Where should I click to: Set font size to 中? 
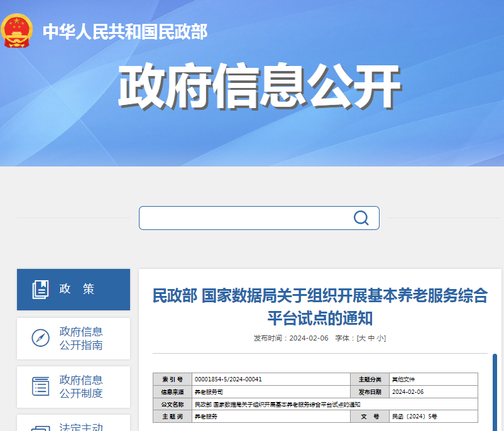coord(371,338)
